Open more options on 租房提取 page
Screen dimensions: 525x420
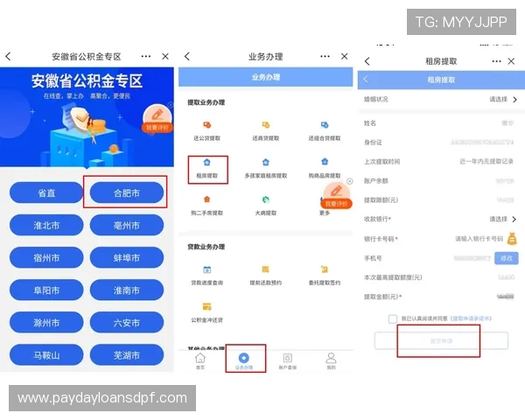tap(496, 61)
